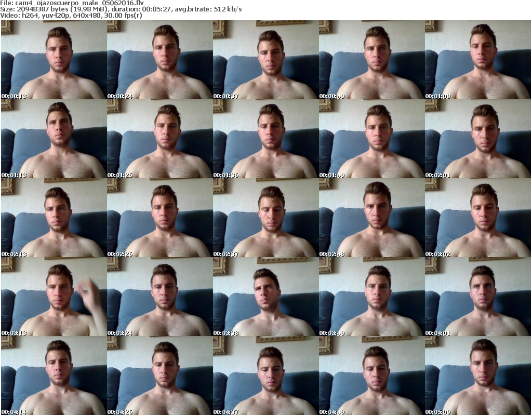Select the thumbnail stamped 00:01:00
Viewport: 532px width, 415px height.
tap(478, 60)
